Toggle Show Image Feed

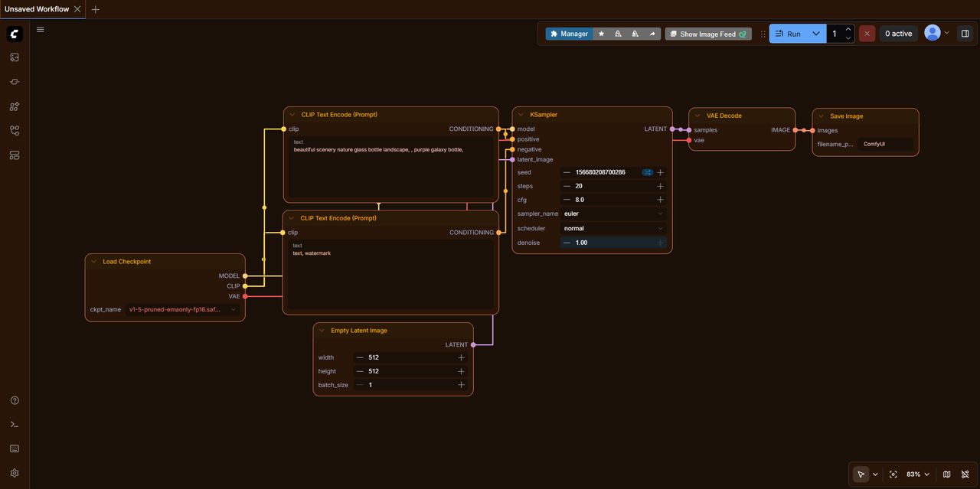click(x=708, y=34)
